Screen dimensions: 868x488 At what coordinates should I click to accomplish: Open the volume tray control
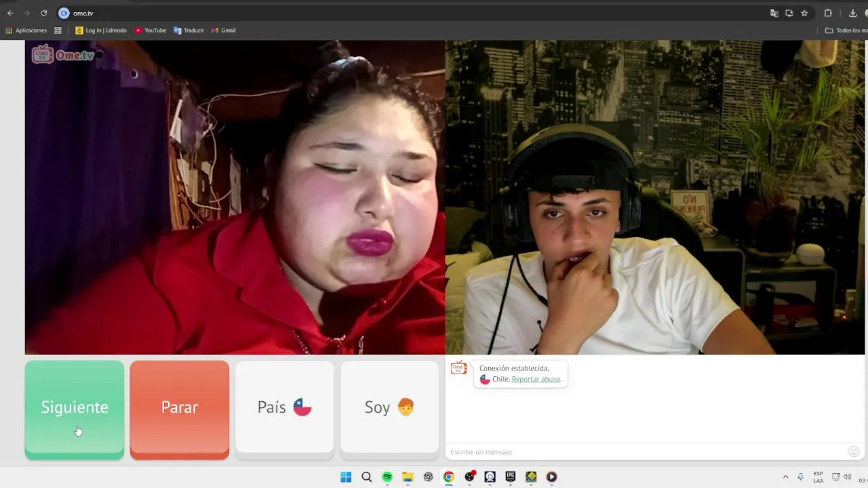click(x=847, y=477)
